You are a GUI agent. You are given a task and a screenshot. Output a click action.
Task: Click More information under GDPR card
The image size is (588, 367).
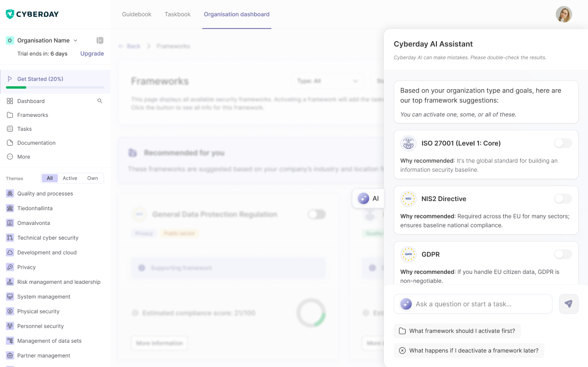point(160,343)
